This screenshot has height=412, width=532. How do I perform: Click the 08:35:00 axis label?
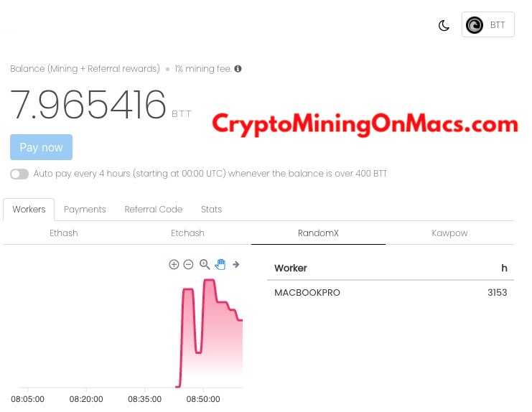(x=144, y=399)
